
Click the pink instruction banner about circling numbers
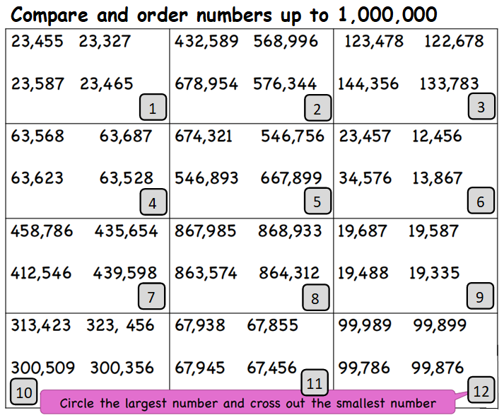point(248,402)
